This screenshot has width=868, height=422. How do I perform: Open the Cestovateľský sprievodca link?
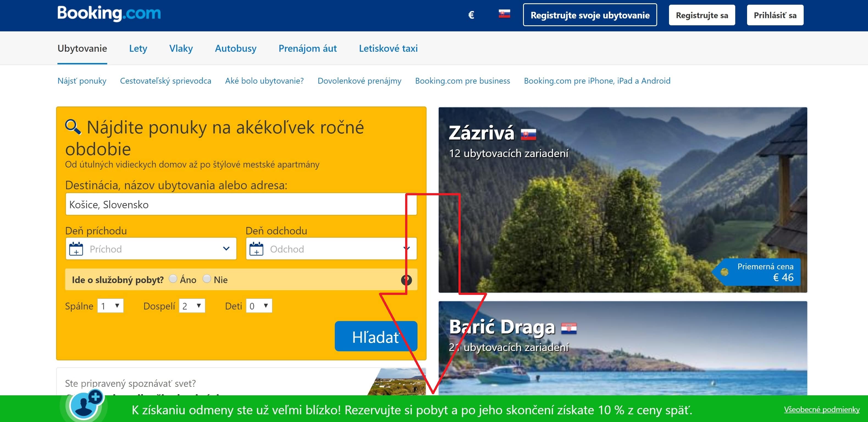pos(165,81)
